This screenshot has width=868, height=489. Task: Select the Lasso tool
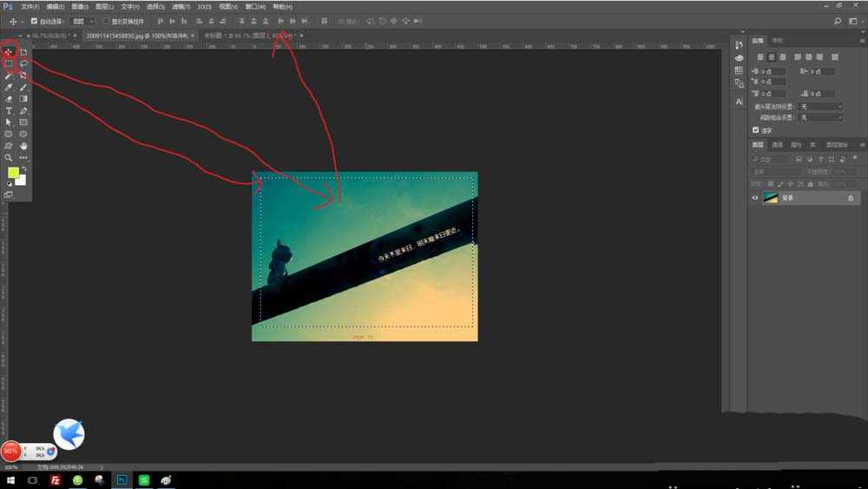tap(23, 63)
